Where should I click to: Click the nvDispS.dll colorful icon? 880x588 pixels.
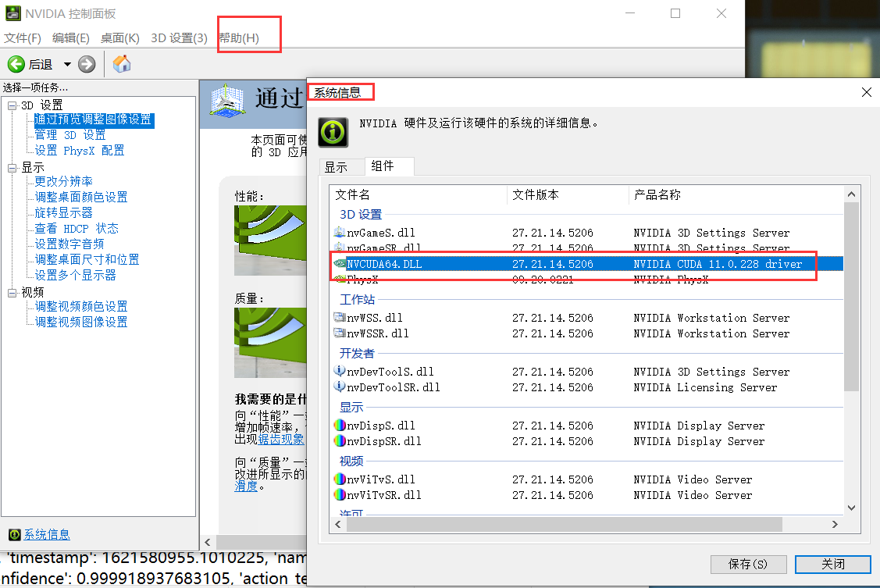click(x=340, y=425)
